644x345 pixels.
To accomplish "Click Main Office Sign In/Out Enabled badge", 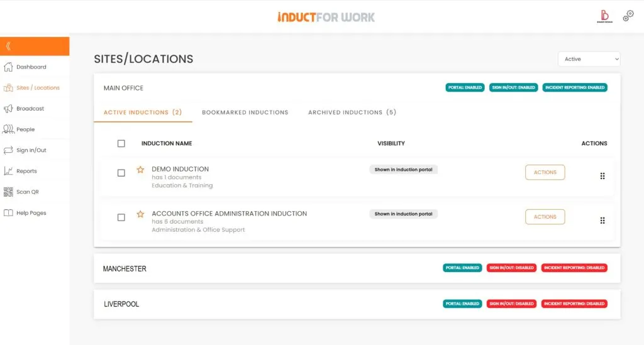I will point(513,87).
